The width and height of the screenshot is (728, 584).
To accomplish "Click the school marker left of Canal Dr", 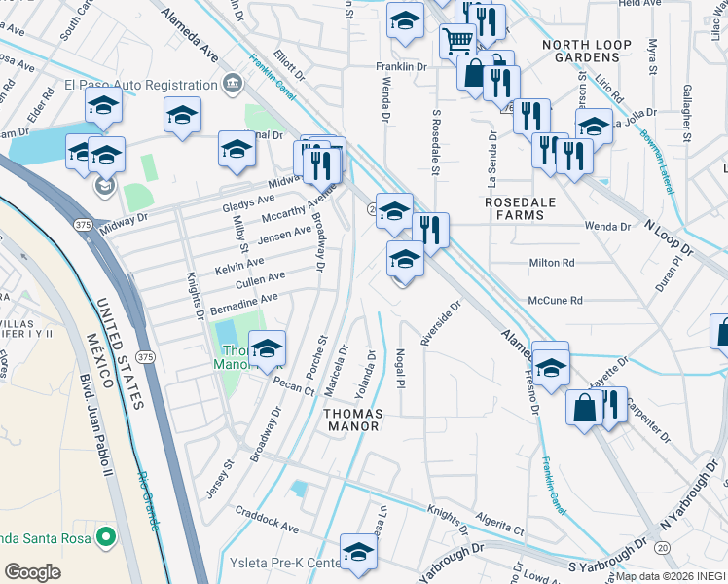I will pos(237,149).
